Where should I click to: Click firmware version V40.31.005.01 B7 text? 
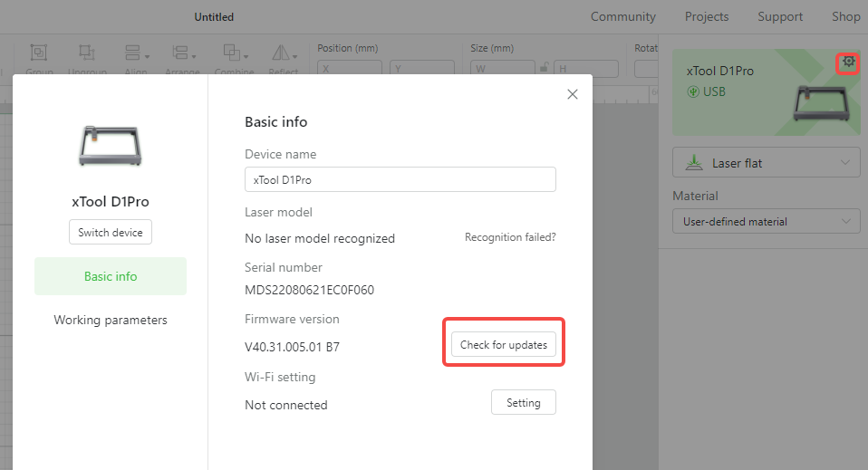tap(293, 347)
